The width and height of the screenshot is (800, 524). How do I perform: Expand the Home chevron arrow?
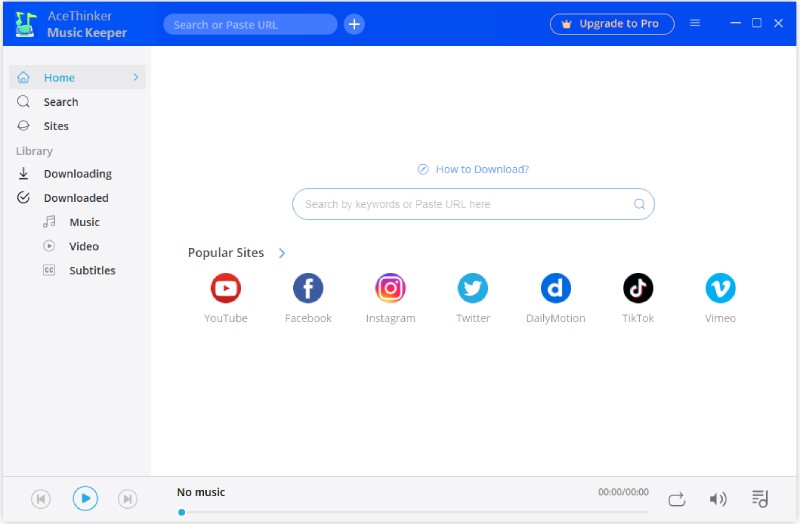(x=136, y=77)
